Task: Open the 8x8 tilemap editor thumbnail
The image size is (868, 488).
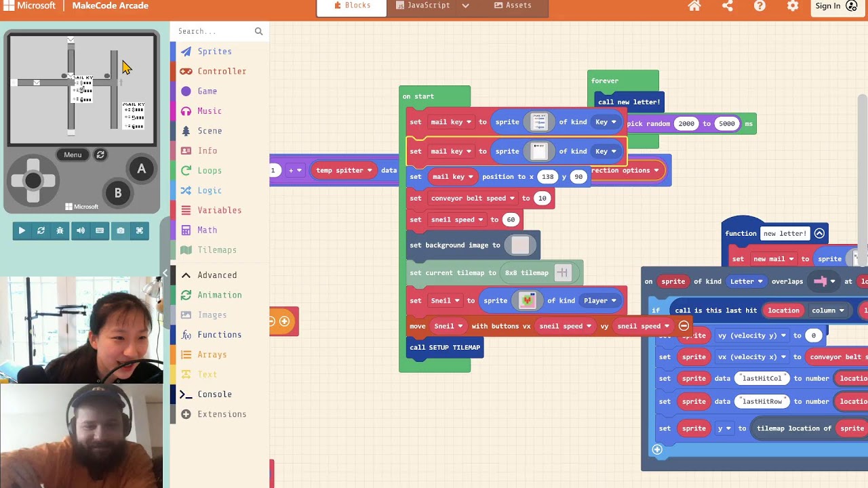Action: (x=562, y=272)
